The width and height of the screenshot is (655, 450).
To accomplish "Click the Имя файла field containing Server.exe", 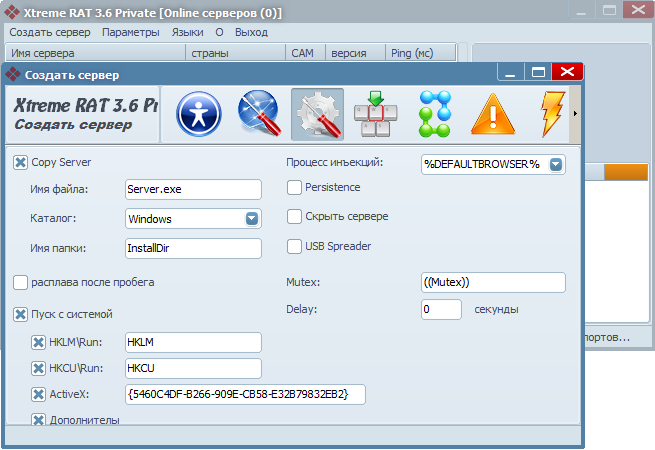I will [193, 189].
